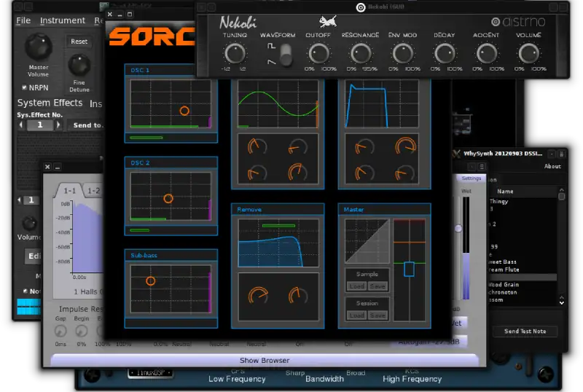
Task: Select the 1-2 tab in impulse window
Action: [x=93, y=191]
